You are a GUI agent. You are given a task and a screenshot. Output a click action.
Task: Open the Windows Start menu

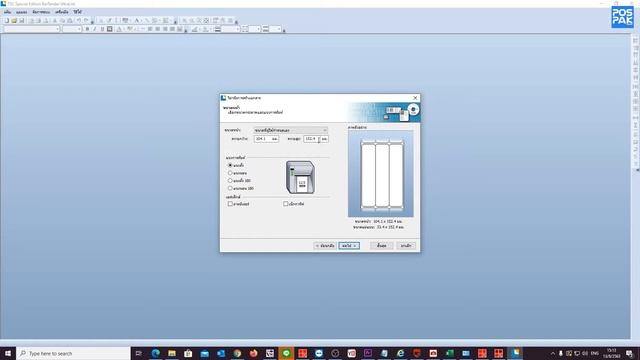coord(8,353)
